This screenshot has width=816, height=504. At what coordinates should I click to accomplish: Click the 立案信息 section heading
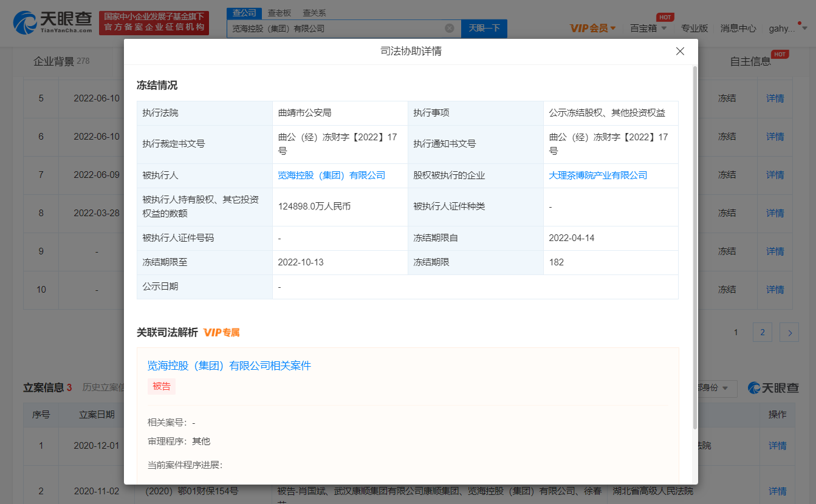tap(47, 387)
